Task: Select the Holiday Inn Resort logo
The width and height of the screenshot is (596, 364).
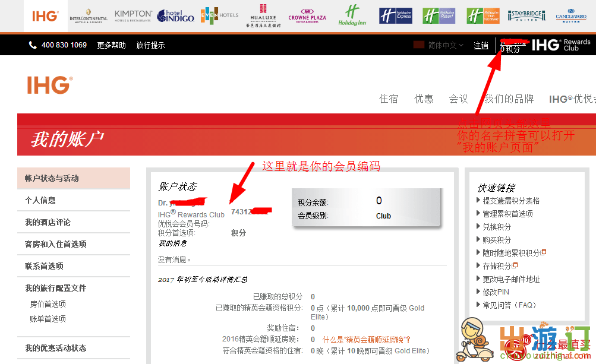Action: point(439,16)
